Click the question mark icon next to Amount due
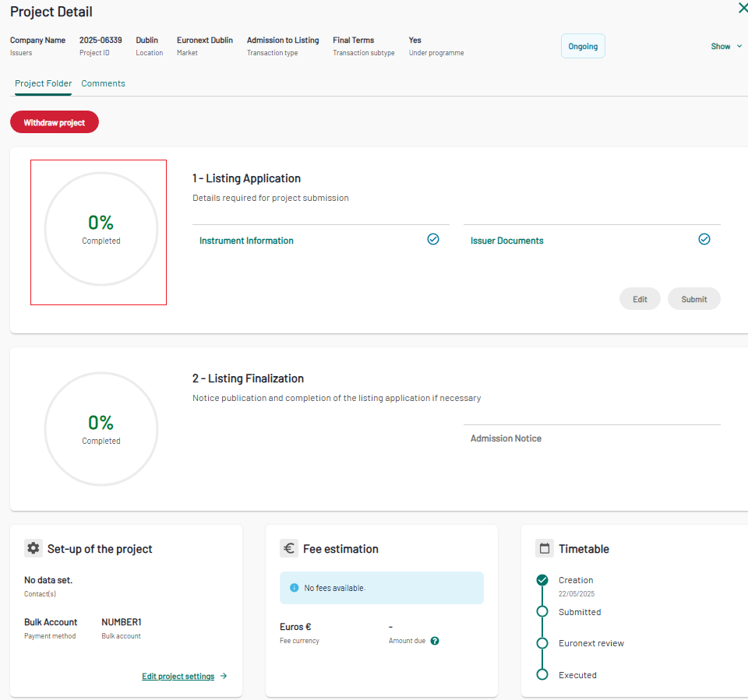Screen dimensions: 748x700 tap(435, 641)
